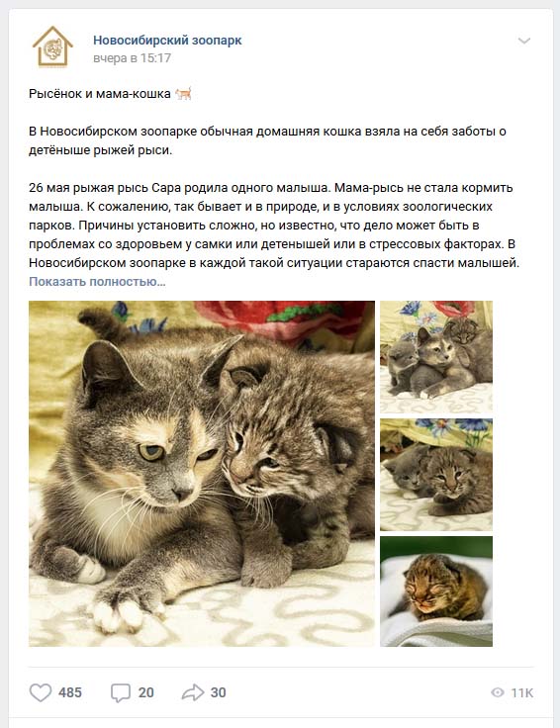Expand the post options chevron menu

point(524,41)
